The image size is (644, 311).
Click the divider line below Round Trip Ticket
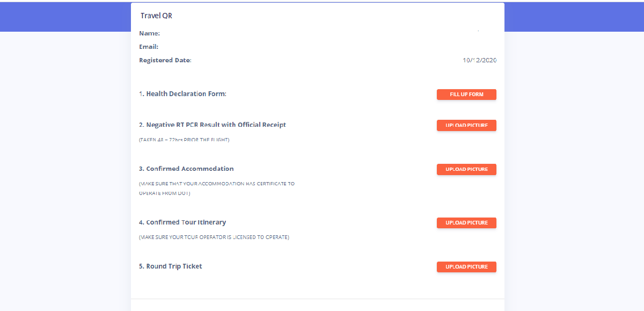317,299
